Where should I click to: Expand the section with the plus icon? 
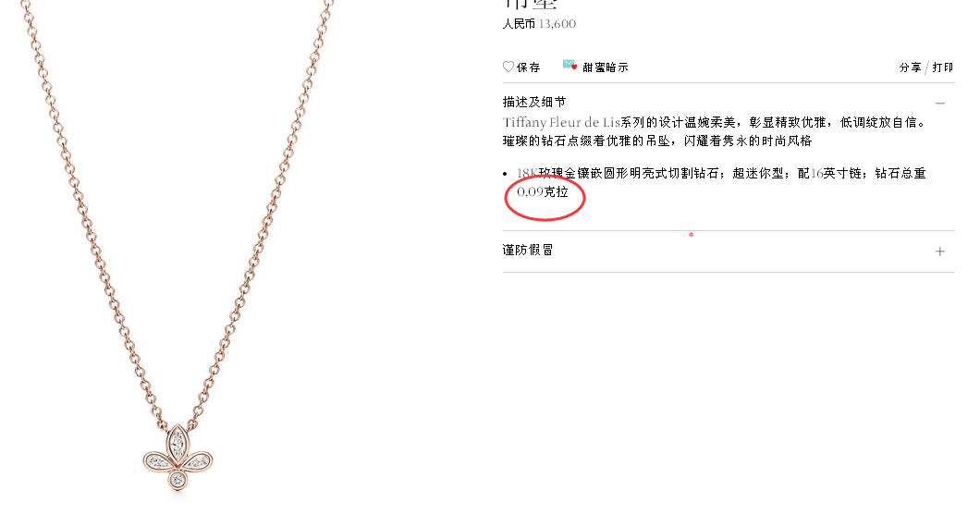[940, 251]
